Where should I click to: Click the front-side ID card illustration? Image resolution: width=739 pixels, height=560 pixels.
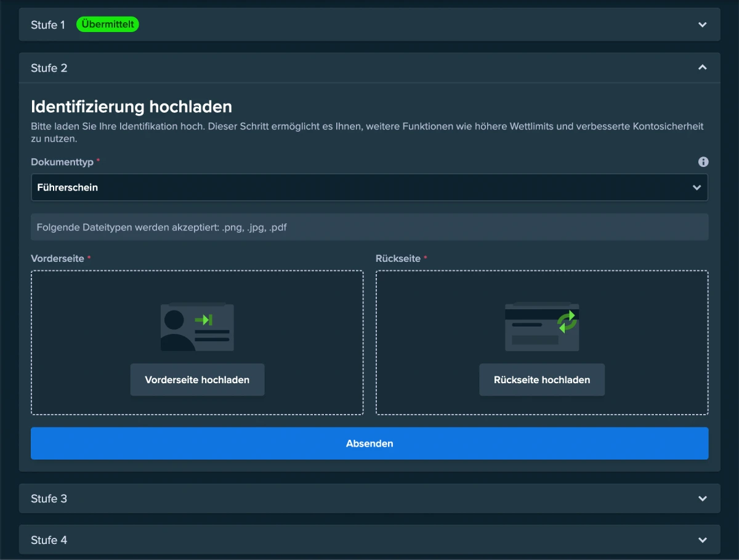pos(197,327)
